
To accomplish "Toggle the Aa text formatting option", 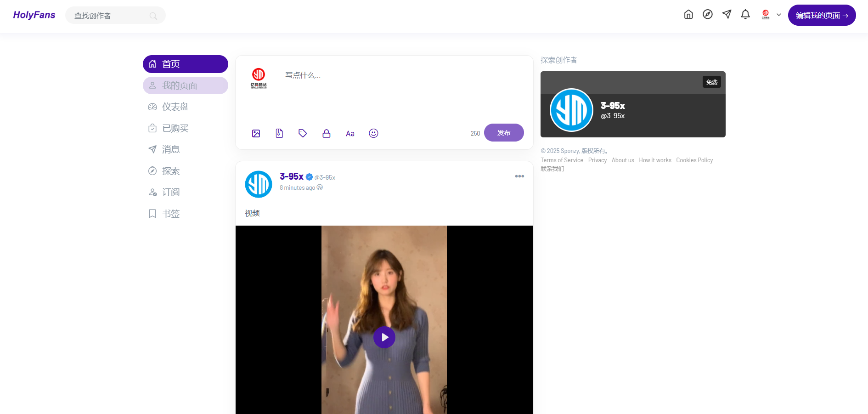I will click(350, 134).
